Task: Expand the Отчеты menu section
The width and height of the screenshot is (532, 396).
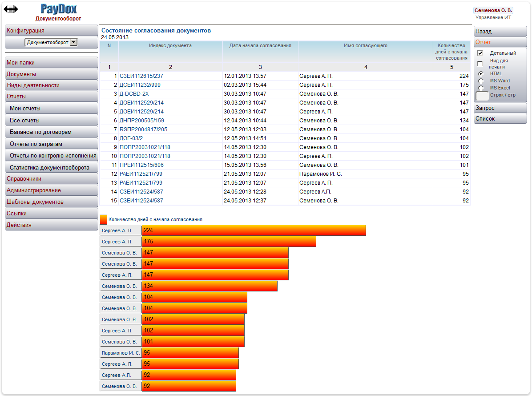Action: 51,97
